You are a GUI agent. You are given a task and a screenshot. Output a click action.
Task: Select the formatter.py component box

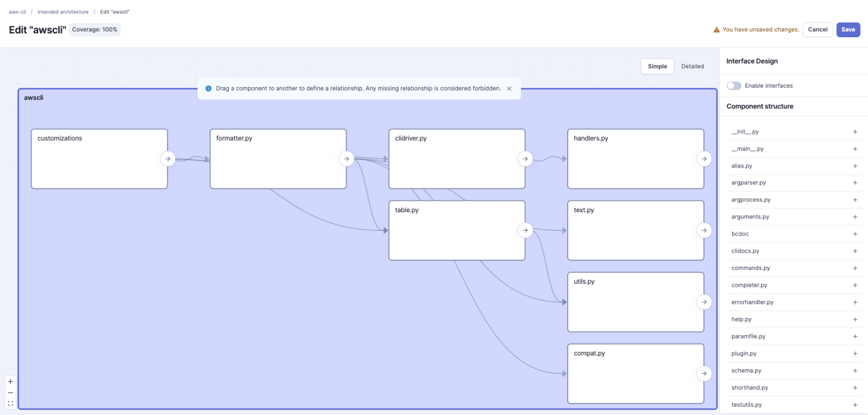pos(278,159)
